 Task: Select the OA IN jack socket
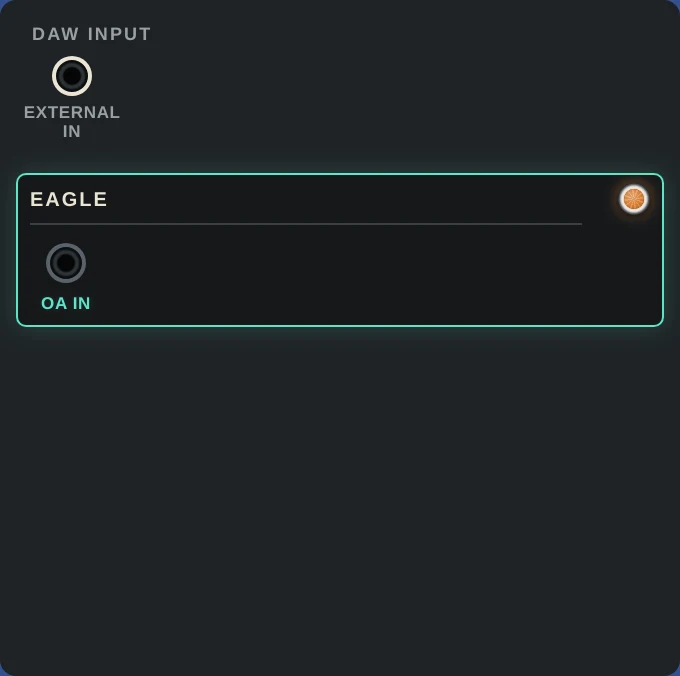click(66, 263)
